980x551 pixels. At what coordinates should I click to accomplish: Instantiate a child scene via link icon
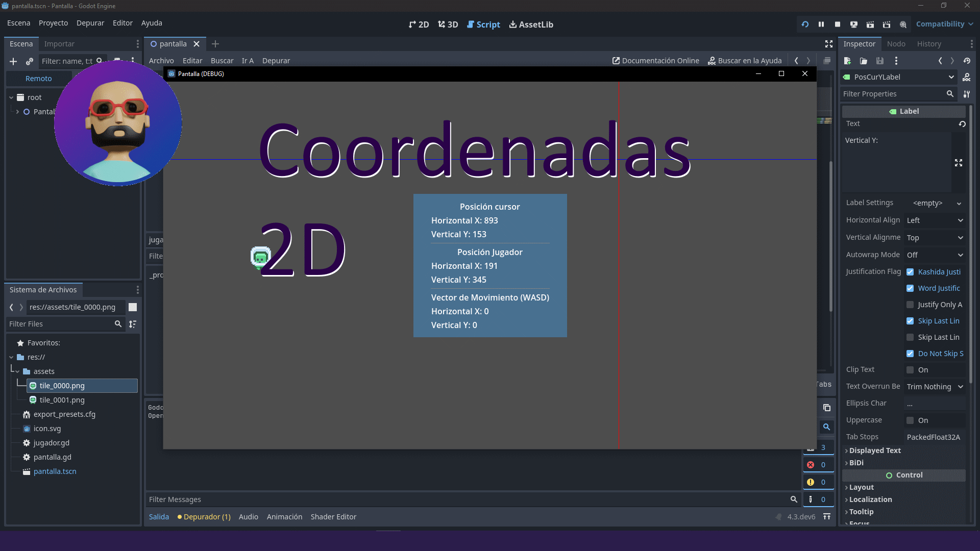(29, 61)
